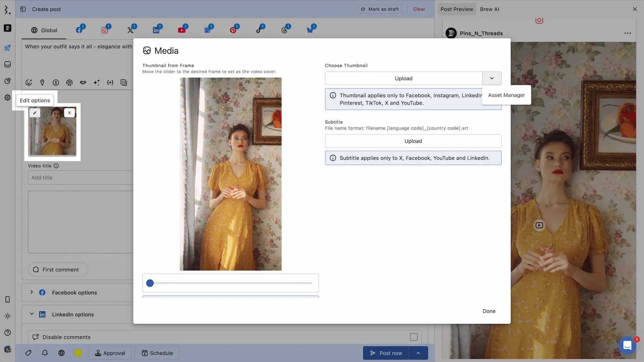Screen dimensions: 644x362
Task: Click the pencil edit icon on video thumbnail
Action: tap(35, 113)
